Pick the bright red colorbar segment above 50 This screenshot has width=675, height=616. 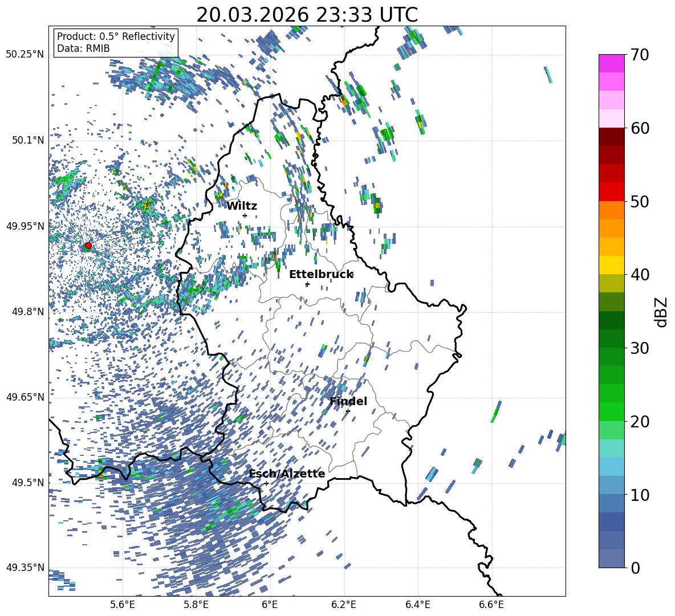point(612,191)
